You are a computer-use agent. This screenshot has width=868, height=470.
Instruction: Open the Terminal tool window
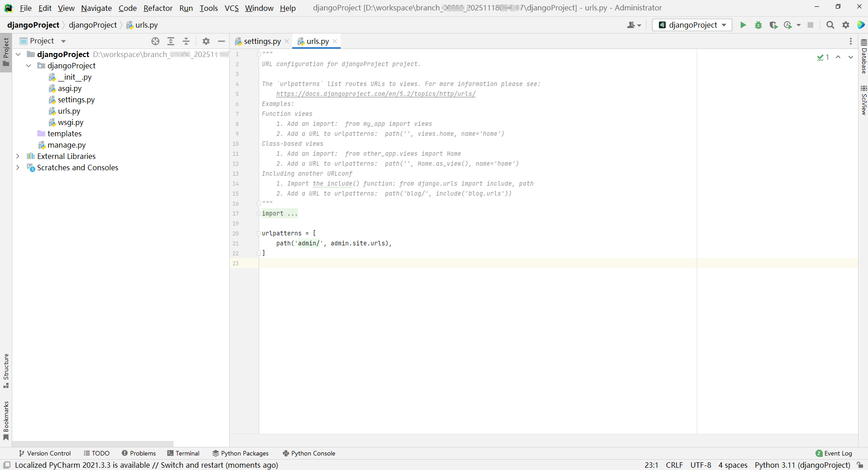pos(183,453)
